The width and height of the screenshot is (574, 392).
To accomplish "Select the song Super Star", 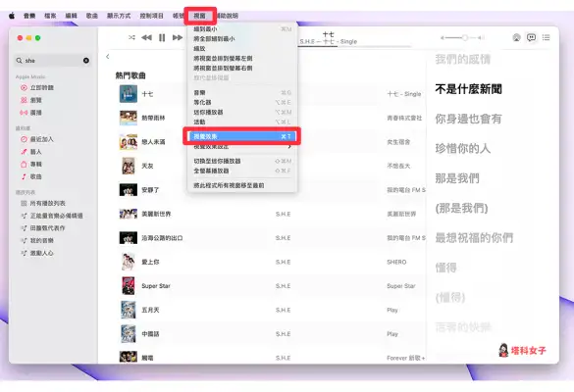I will click(156, 286).
